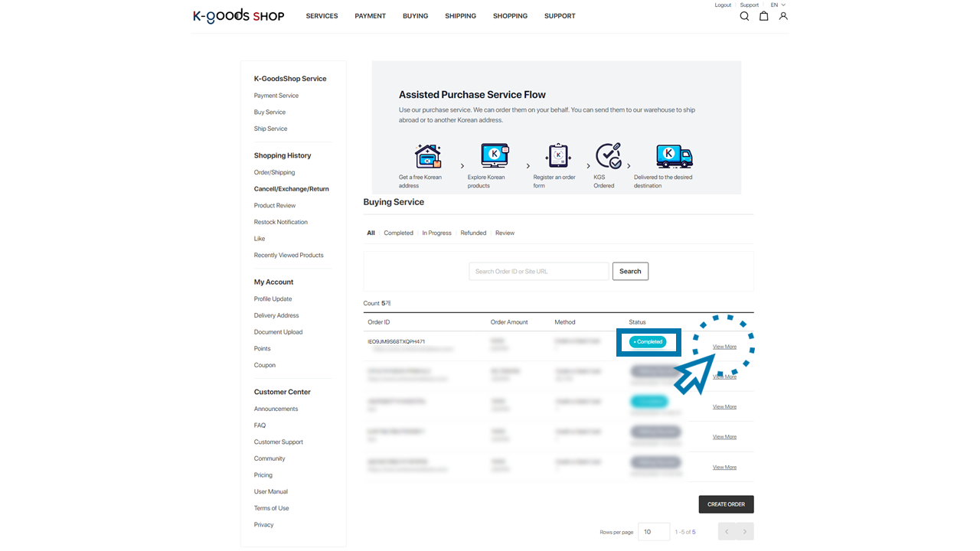The width and height of the screenshot is (980, 551).
Task: Click the Explore Korean products monitor icon
Action: coord(495,155)
